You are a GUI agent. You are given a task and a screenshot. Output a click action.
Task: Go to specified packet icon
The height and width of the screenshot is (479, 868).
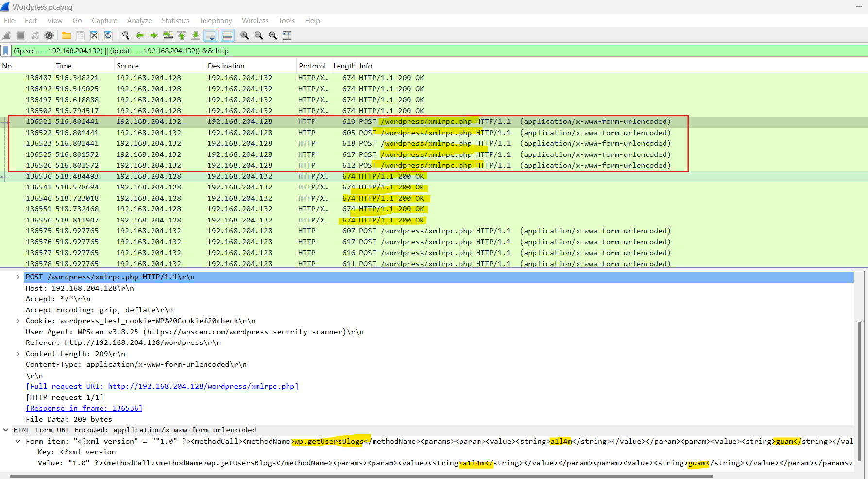tap(168, 35)
